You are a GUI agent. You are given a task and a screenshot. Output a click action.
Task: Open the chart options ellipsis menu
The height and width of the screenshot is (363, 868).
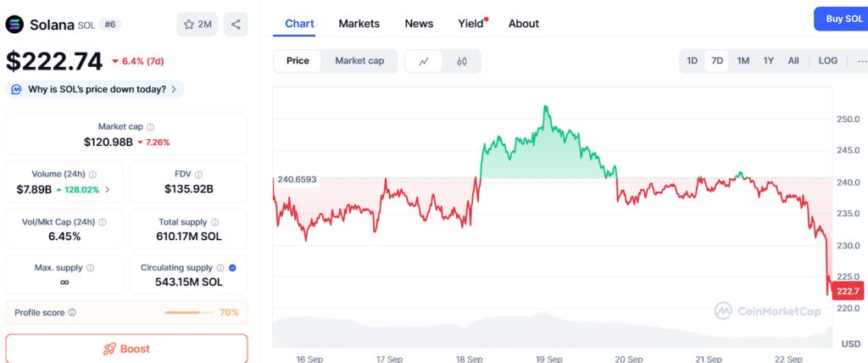[861, 61]
